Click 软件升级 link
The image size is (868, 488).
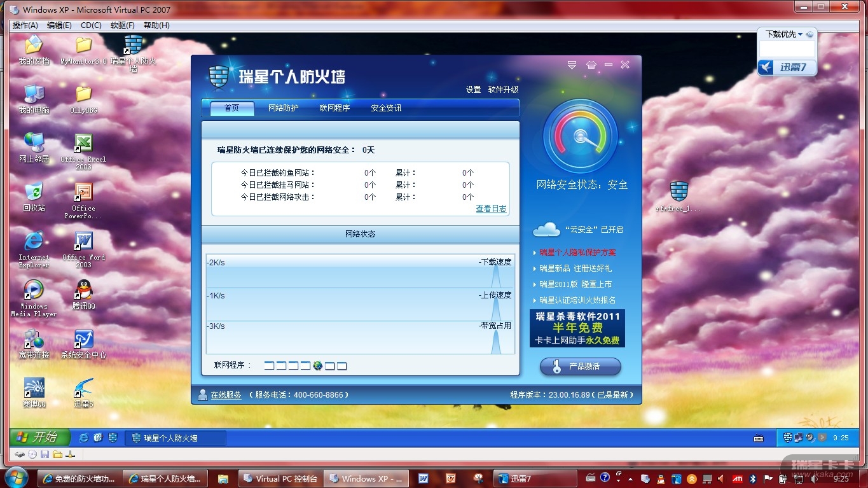pyautogui.click(x=503, y=90)
